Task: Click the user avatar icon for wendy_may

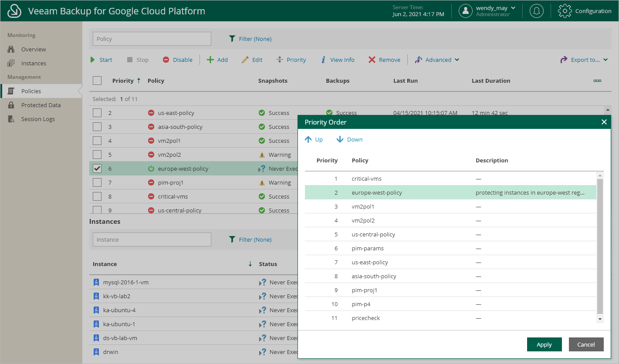Action: (x=466, y=11)
